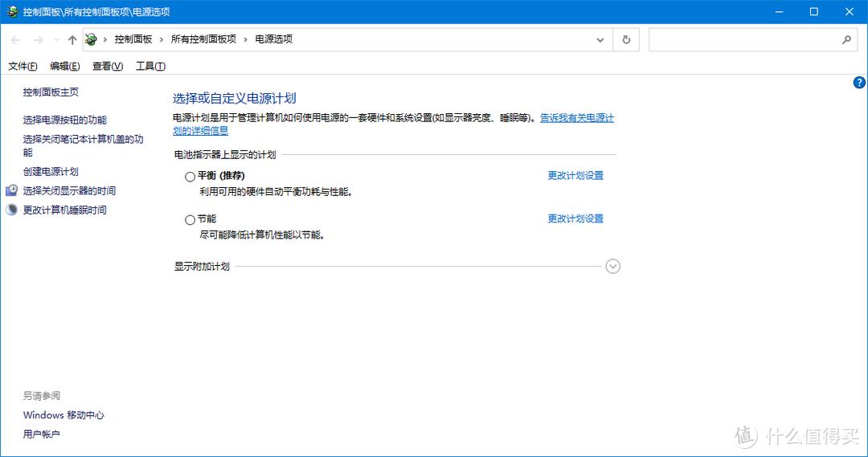Click the display-off clock icon in the sidebar
868x457 pixels.
11,190
